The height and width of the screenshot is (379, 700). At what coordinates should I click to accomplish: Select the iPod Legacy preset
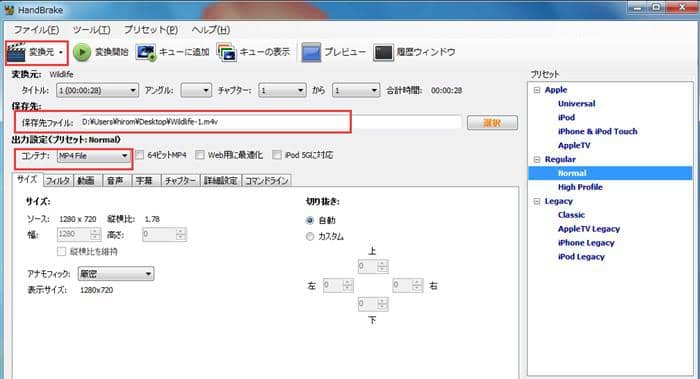click(x=581, y=257)
